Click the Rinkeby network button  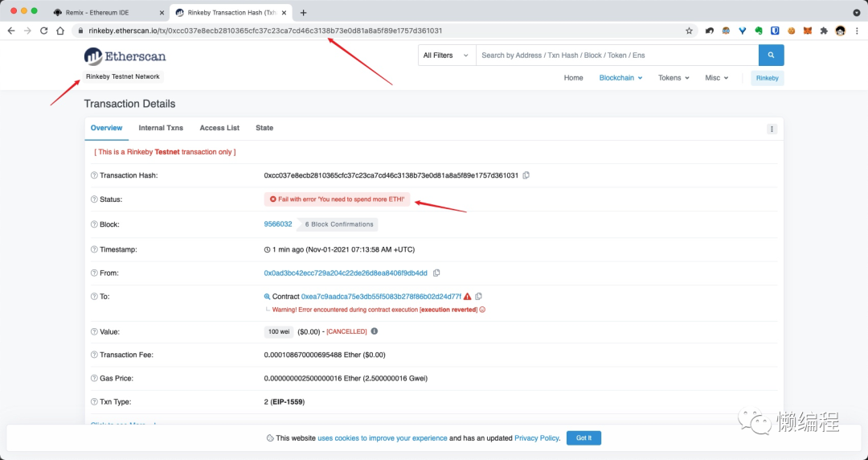click(768, 78)
